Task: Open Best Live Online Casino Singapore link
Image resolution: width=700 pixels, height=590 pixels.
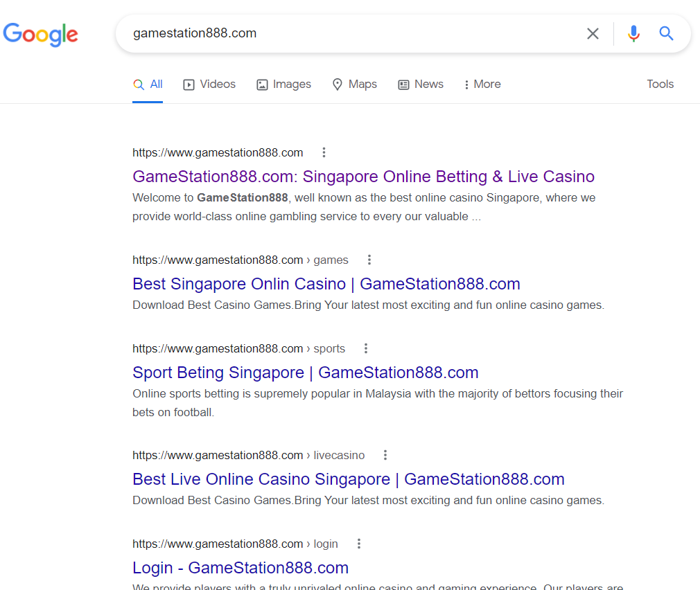Action: point(348,479)
